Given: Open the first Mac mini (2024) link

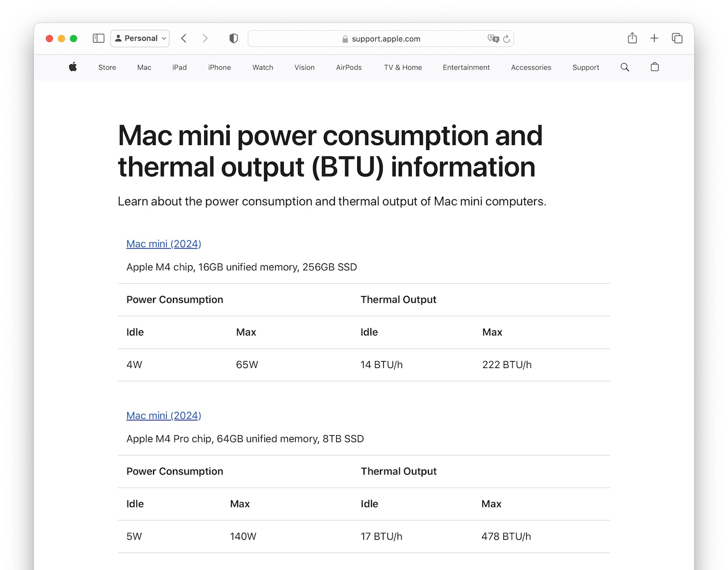Looking at the screenshot, I should tap(163, 243).
